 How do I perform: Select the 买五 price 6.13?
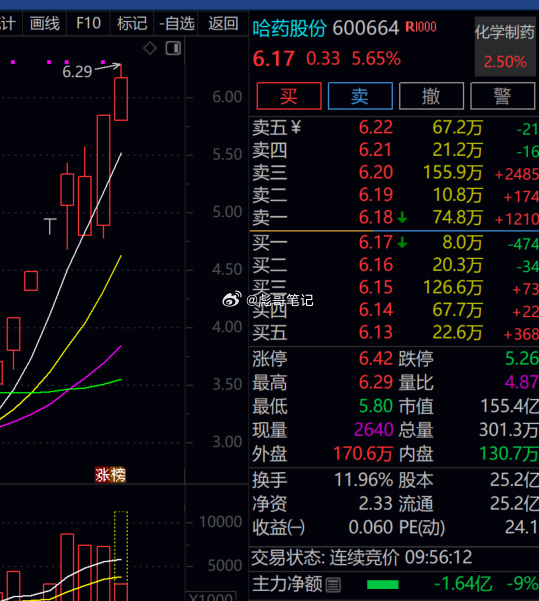[376, 332]
